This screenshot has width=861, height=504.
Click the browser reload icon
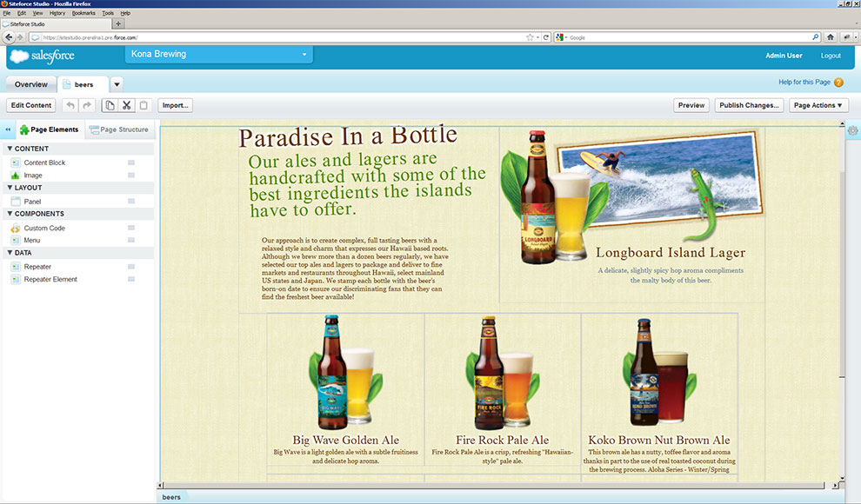click(x=546, y=37)
